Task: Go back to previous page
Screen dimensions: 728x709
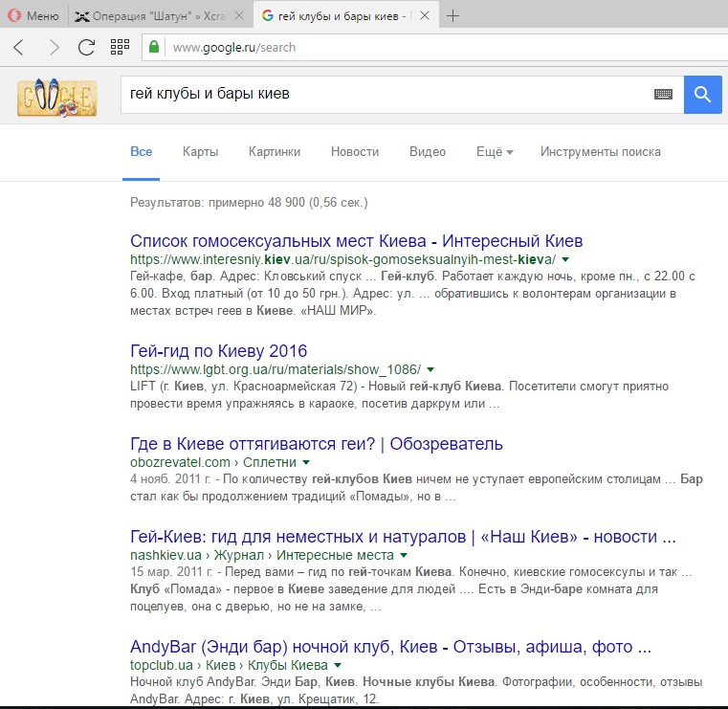Action: point(19,47)
